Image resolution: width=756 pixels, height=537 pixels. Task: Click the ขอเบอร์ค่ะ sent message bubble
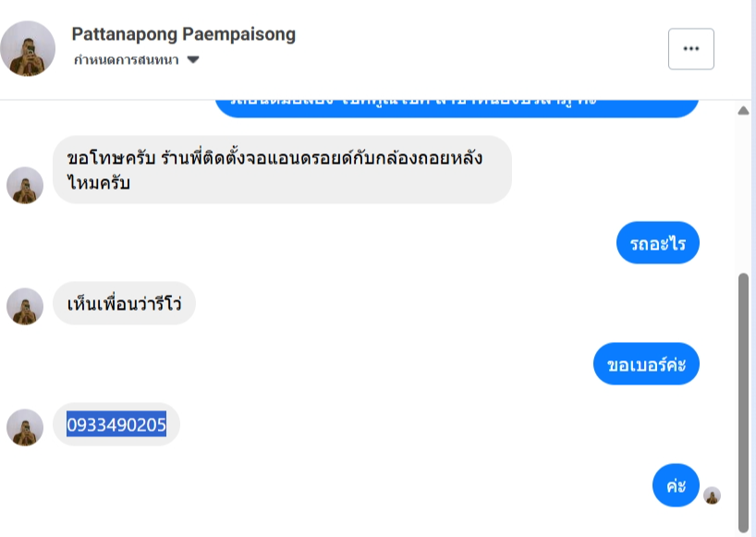pyautogui.click(x=646, y=364)
